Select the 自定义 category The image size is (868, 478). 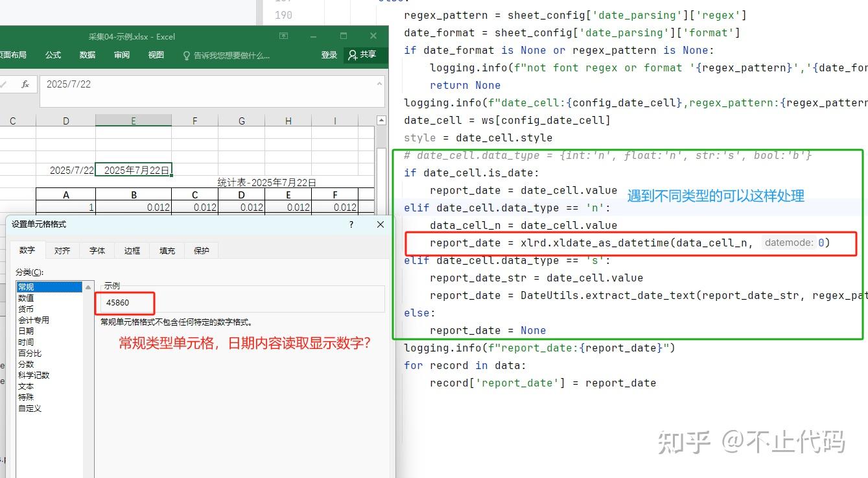point(29,408)
